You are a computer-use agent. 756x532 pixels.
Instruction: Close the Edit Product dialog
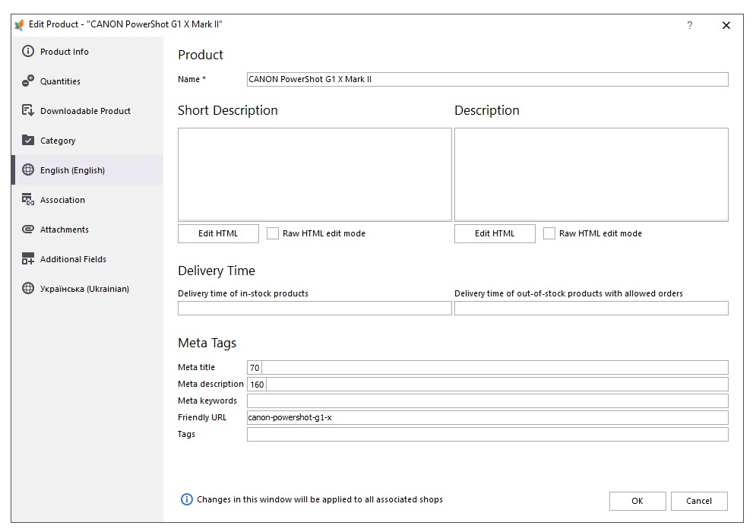coord(726,25)
